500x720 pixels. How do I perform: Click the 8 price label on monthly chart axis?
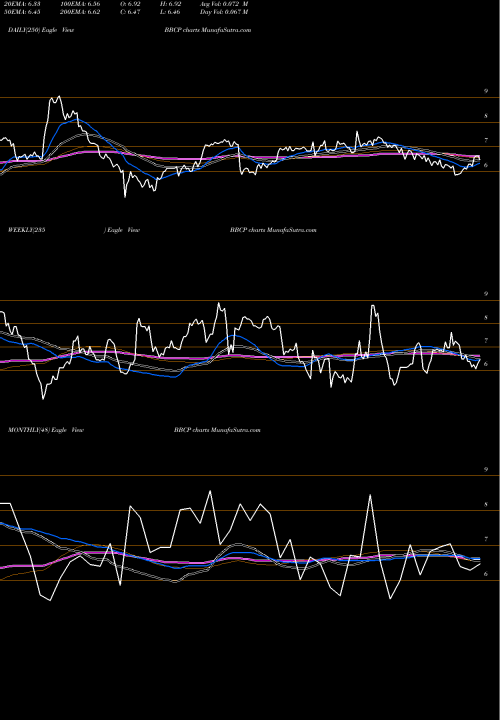point(486,505)
